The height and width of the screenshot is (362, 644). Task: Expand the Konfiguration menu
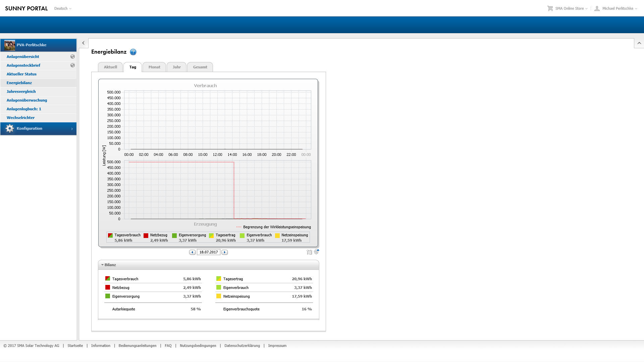[x=38, y=129]
